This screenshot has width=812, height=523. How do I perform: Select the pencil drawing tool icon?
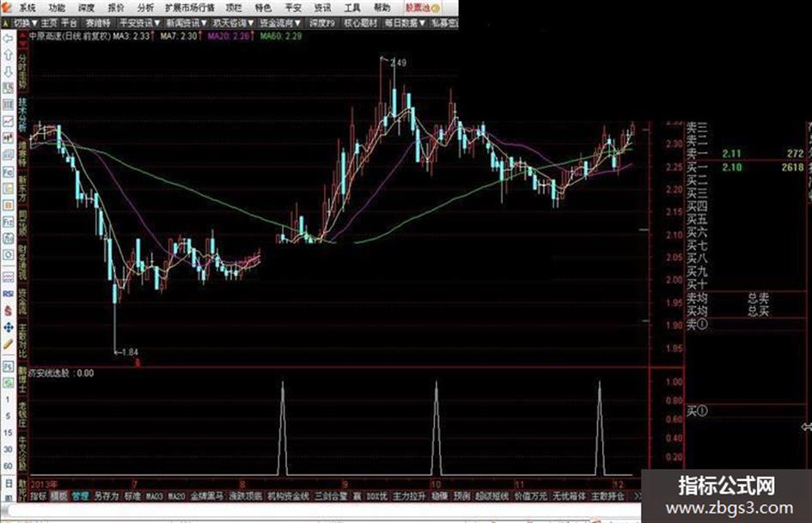tap(8, 344)
